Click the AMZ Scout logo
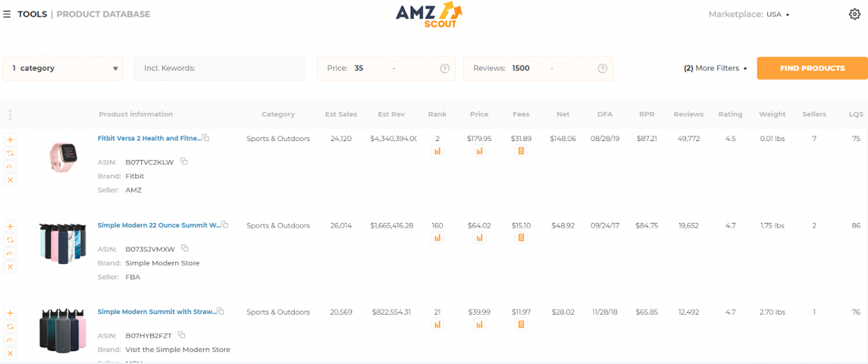The width and height of the screenshot is (868, 364). (429, 14)
